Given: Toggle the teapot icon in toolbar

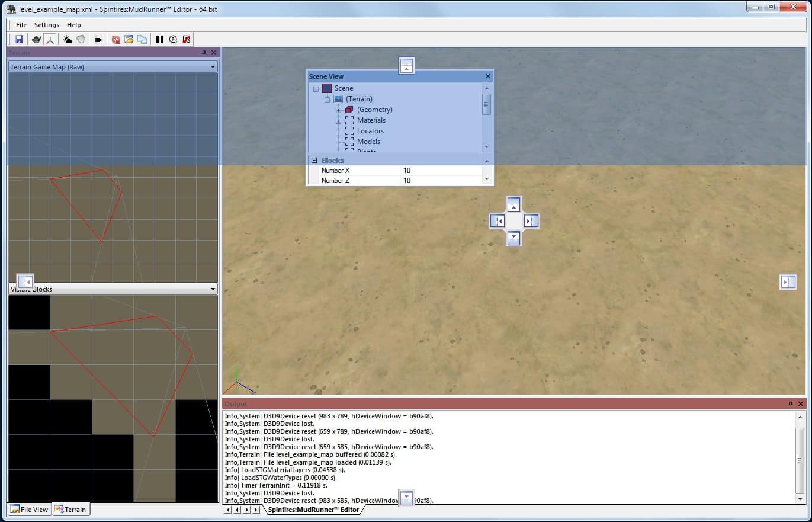Looking at the screenshot, I should pyautogui.click(x=37, y=40).
